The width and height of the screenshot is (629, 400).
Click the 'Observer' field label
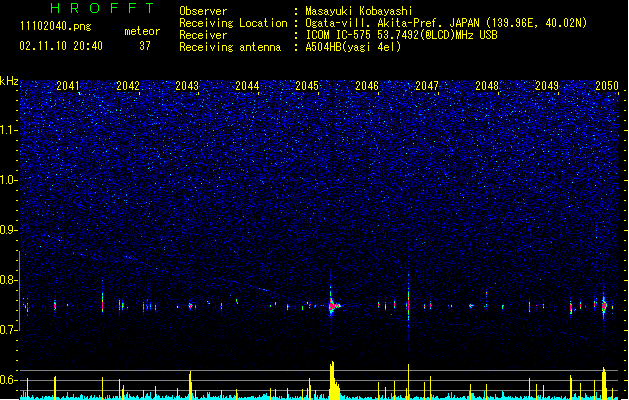pos(203,11)
